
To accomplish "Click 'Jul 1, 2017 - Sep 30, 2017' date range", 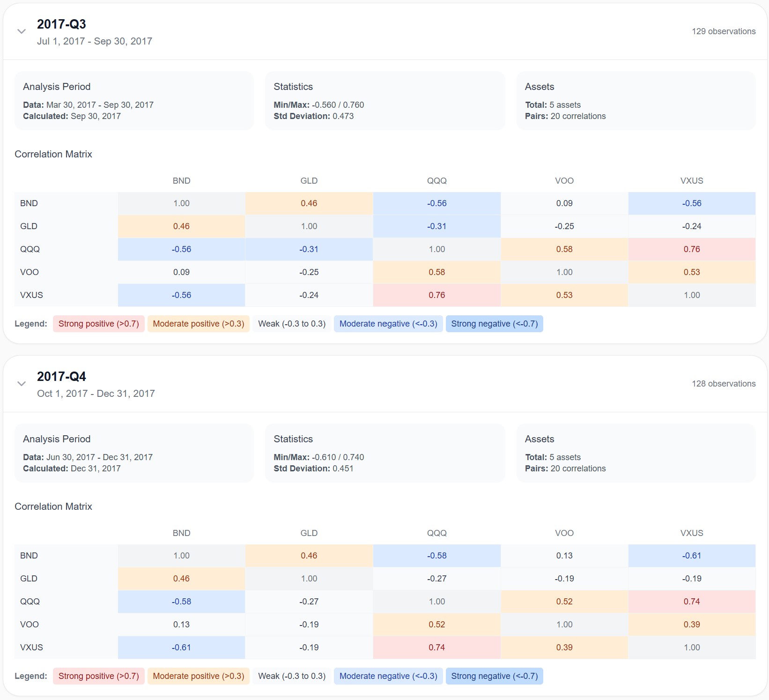I will [95, 41].
